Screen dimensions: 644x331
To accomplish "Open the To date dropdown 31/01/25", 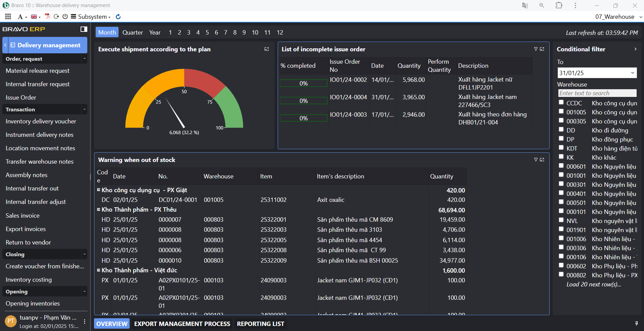I will [x=632, y=73].
